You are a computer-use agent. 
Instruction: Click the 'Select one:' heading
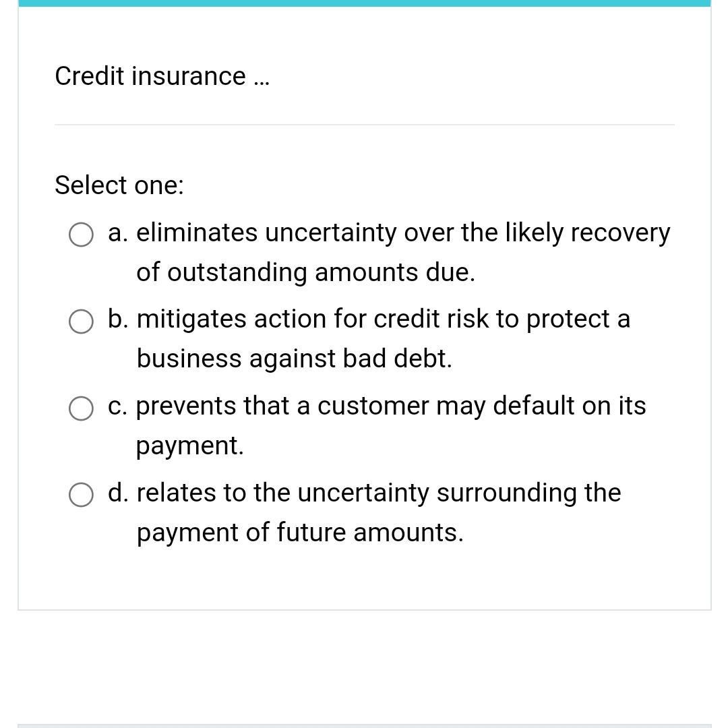(x=118, y=185)
